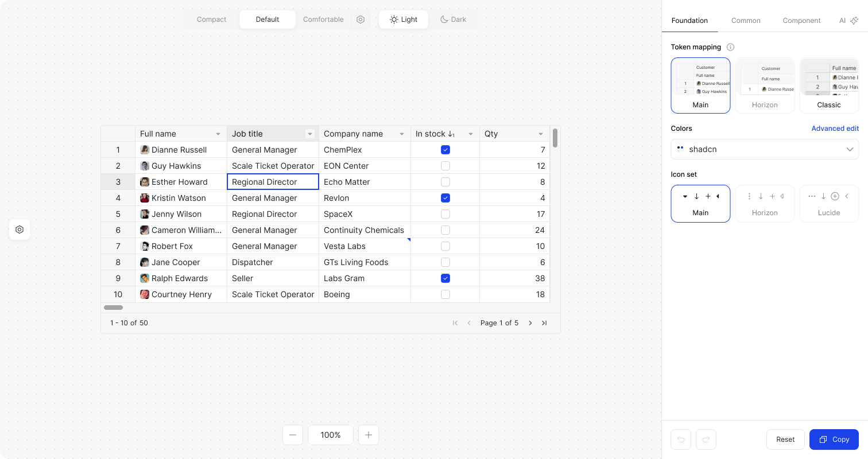
Task: Open Job title column filter dropdown
Action: (x=310, y=134)
